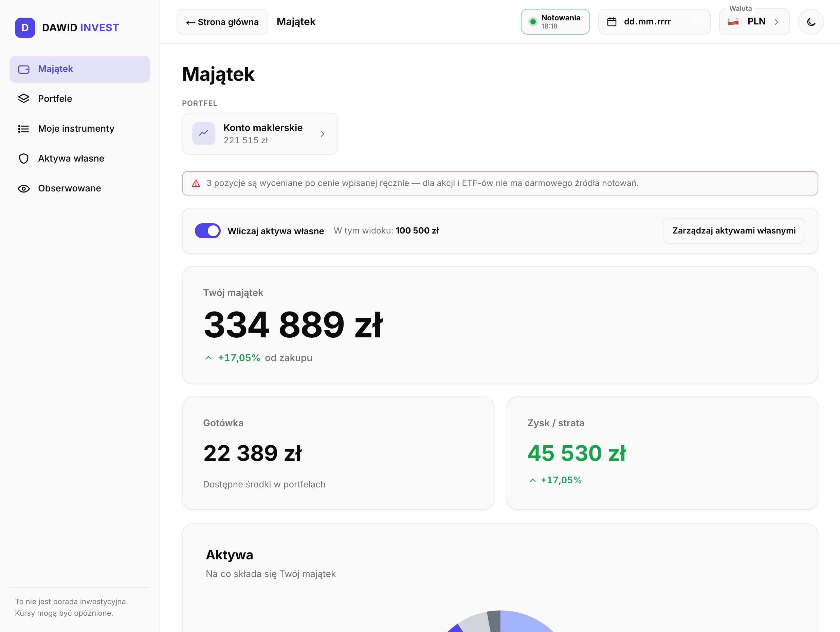Go back to Strona główna
The width and height of the screenshot is (840, 632).
[222, 22]
